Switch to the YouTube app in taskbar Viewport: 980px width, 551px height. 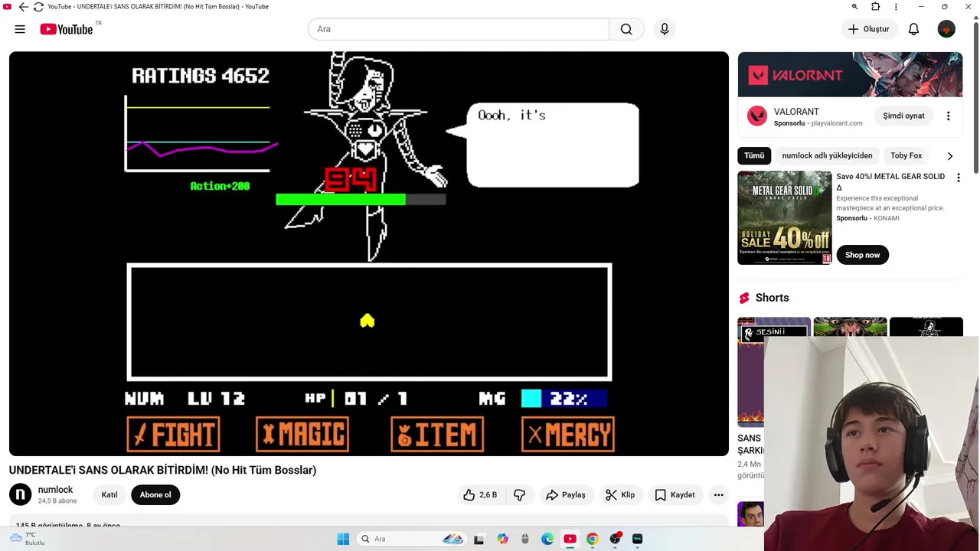click(x=570, y=539)
